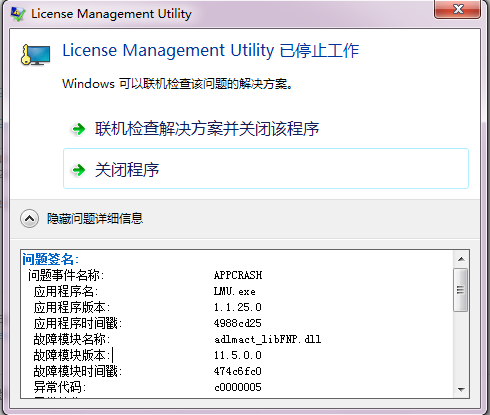Click the green arrow next to 联机检查解决方案并关闭该程序
The width and height of the screenshot is (490, 415).
click(79, 129)
